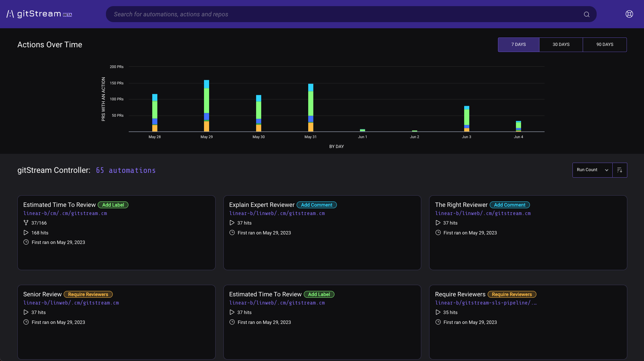Click the '168 hits' text
Image resolution: width=644 pixels, height=361 pixels.
(x=40, y=233)
